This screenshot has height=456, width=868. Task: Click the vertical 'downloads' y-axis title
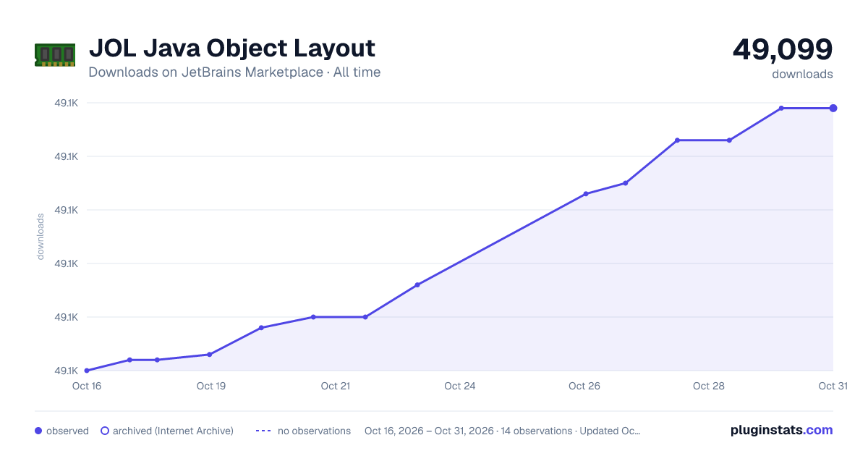[41, 236]
